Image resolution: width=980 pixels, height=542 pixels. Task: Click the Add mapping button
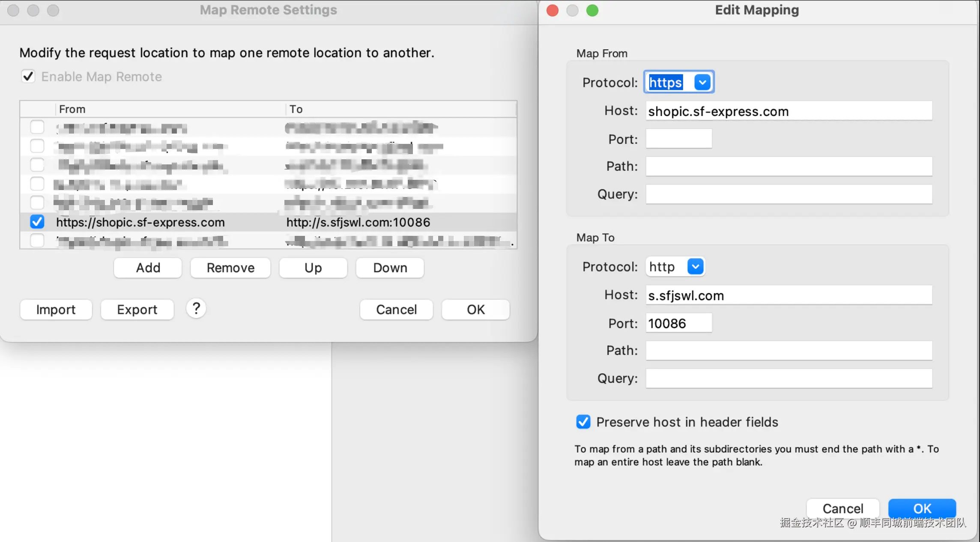pyautogui.click(x=148, y=268)
